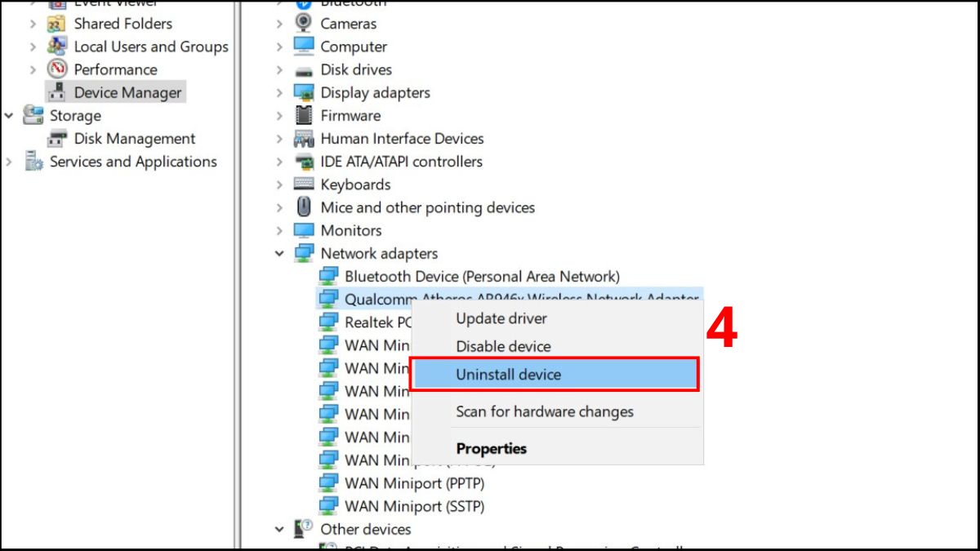Click the Keyboards category icon

coord(302,184)
